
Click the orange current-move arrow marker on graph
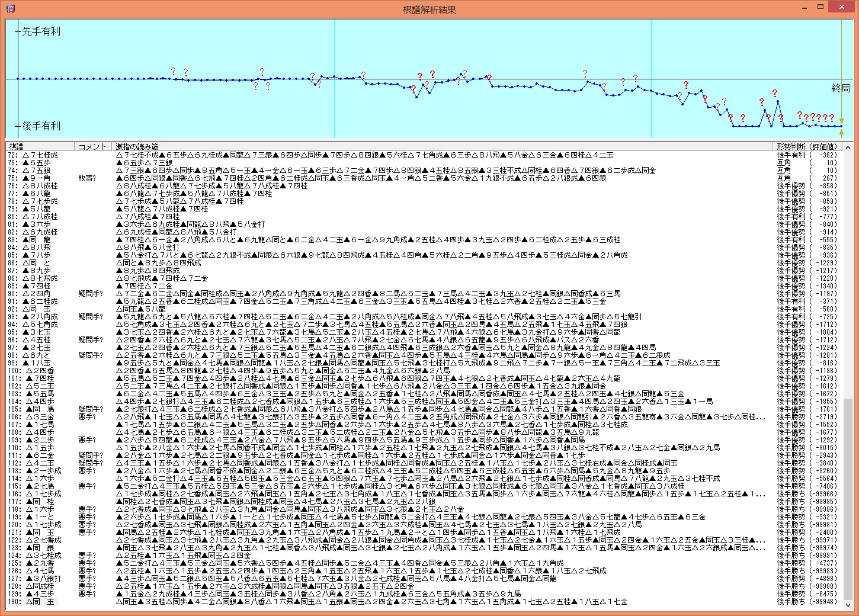click(841, 121)
